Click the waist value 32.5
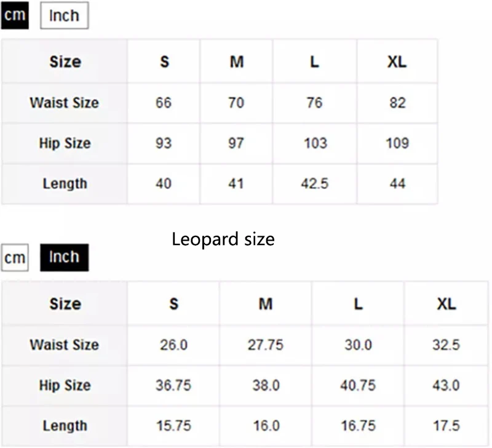 [x=446, y=345]
